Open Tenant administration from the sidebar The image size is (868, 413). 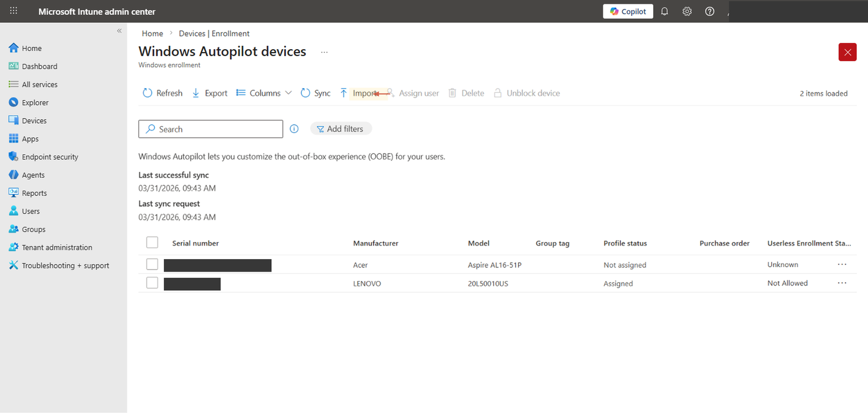[57, 247]
